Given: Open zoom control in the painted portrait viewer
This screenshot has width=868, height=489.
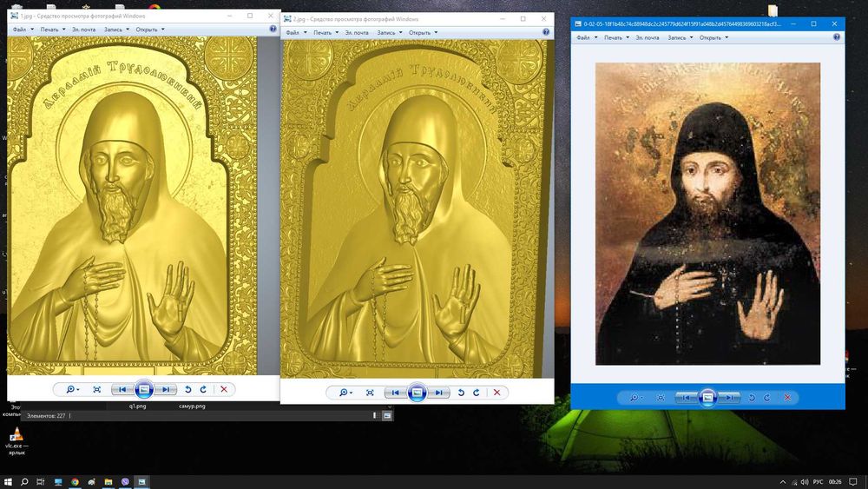Looking at the screenshot, I should coord(636,398).
